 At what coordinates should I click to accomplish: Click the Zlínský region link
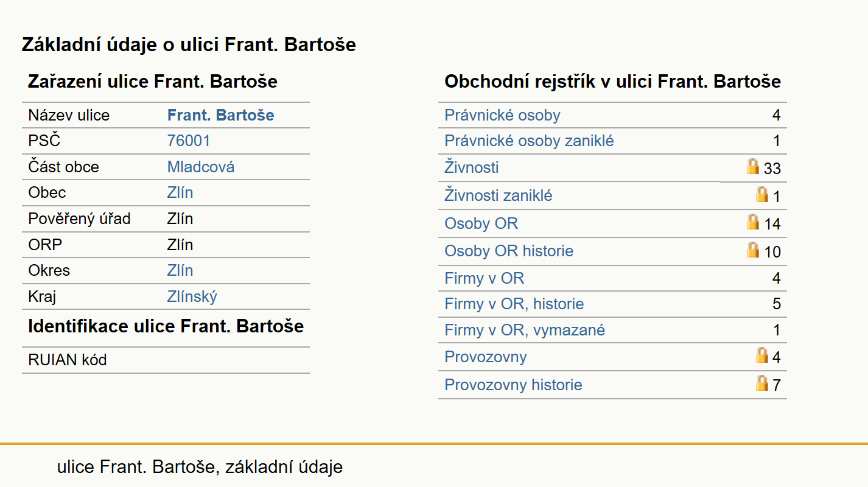(x=192, y=296)
